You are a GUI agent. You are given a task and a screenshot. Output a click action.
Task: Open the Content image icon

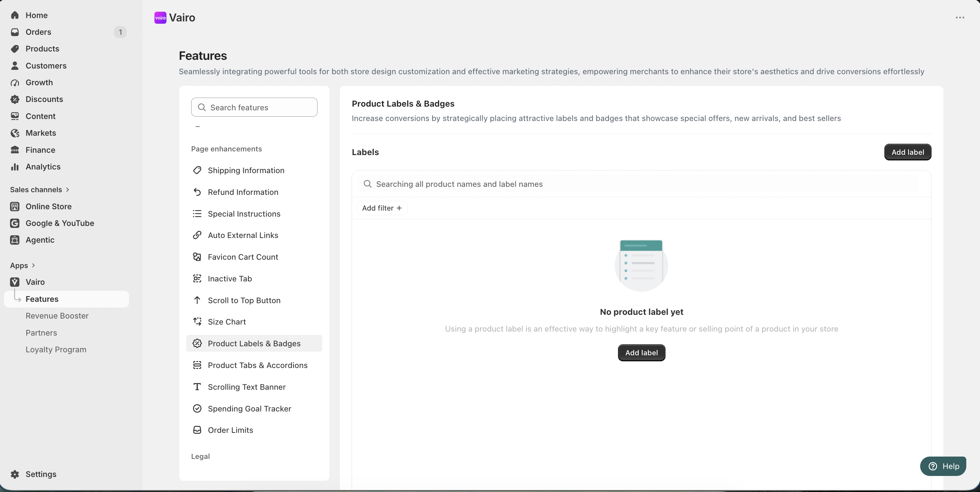point(15,116)
